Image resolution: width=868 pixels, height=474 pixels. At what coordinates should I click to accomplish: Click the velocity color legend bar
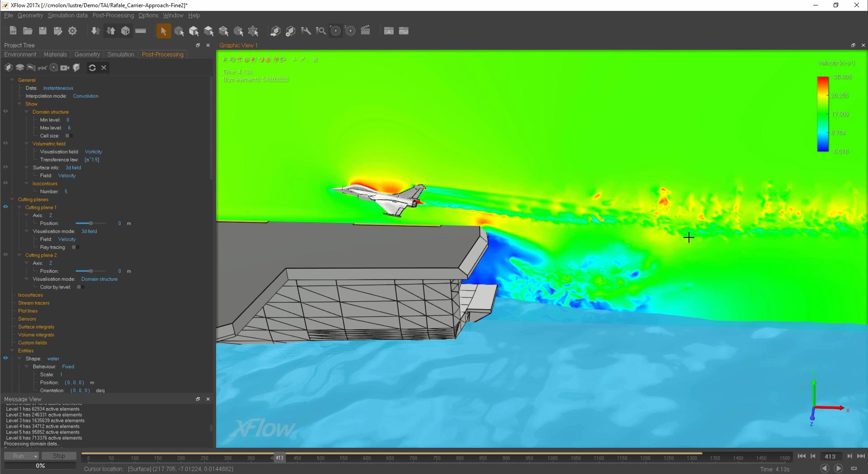(823, 114)
